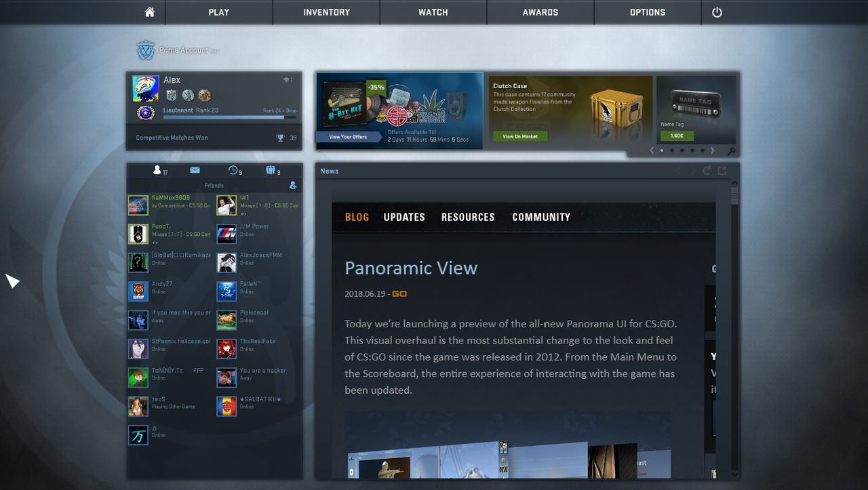This screenshot has width=868, height=490.
Task: Select the third store carousel dot
Action: pyautogui.click(x=682, y=150)
